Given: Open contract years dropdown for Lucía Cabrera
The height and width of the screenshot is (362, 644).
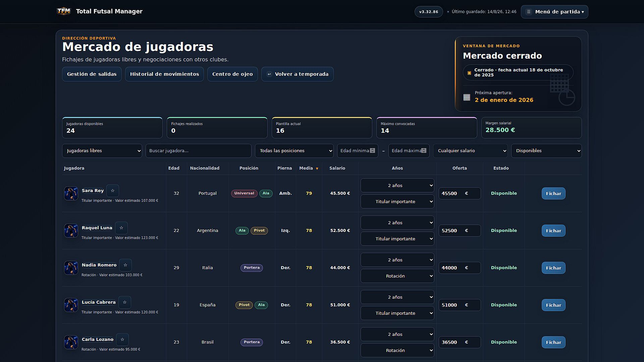Looking at the screenshot, I should (397, 297).
